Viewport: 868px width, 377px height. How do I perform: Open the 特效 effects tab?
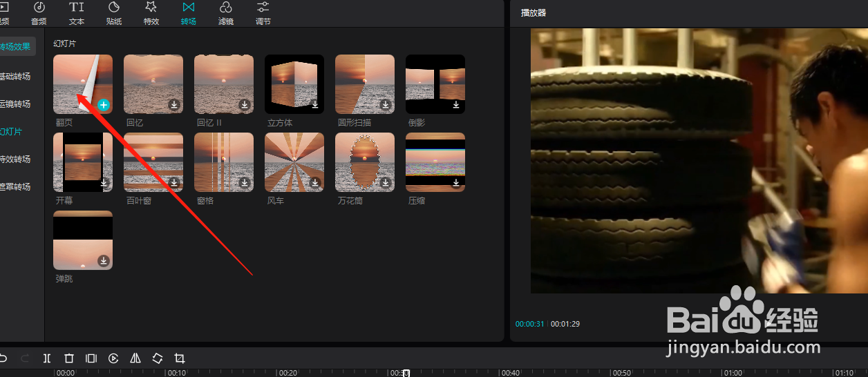coord(151,13)
